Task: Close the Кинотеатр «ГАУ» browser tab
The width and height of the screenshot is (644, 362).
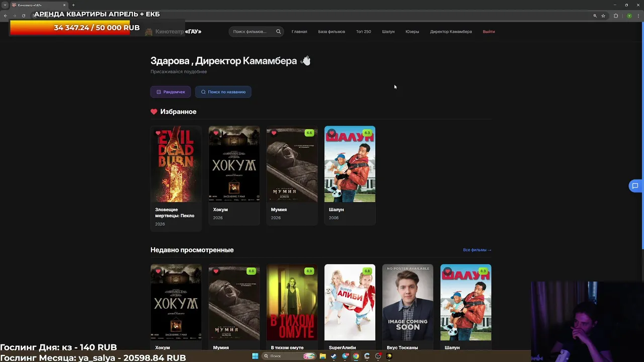Action: (64, 5)
